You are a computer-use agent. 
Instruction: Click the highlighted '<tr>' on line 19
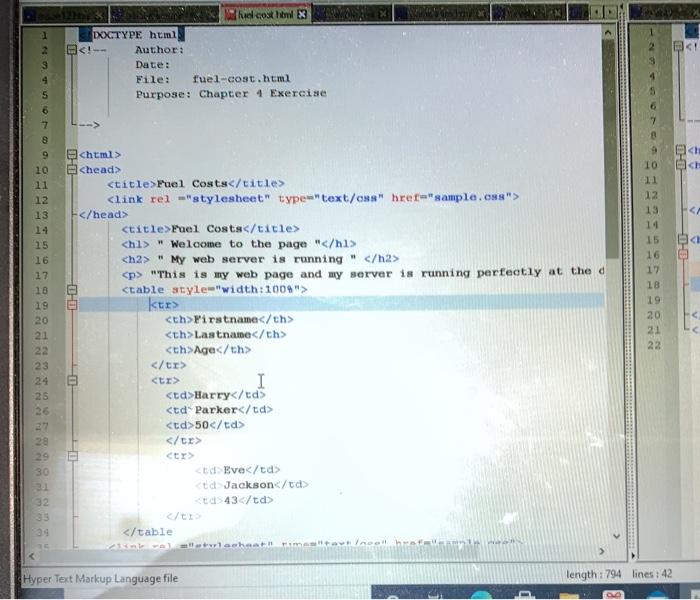(x=164, y=305)
